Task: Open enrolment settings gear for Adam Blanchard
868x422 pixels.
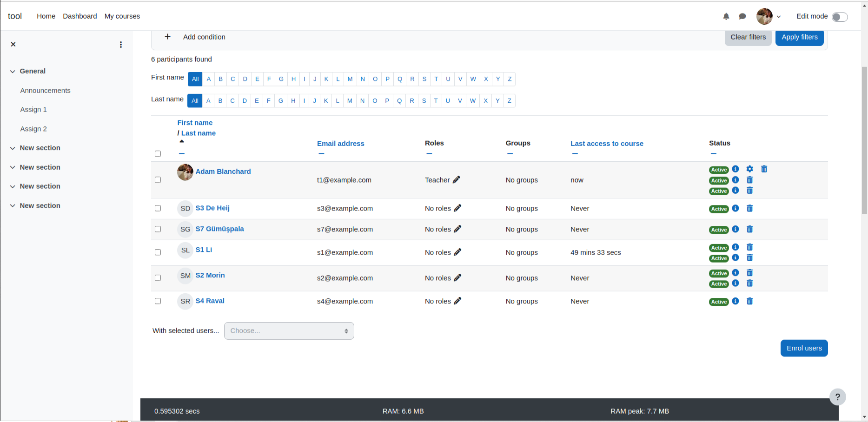Action: [750, 169]
